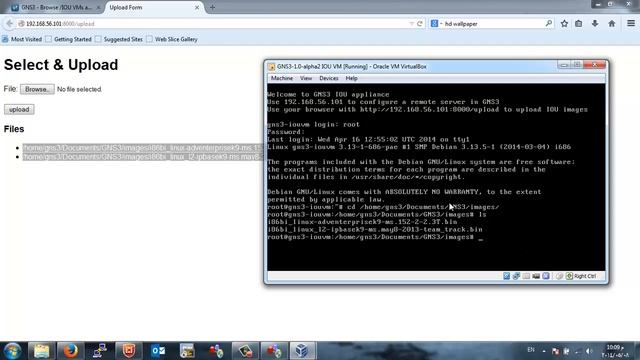Screen dimensions: 640x360
Task: Reload the page with the refresh icon
Action: point(419,24)
